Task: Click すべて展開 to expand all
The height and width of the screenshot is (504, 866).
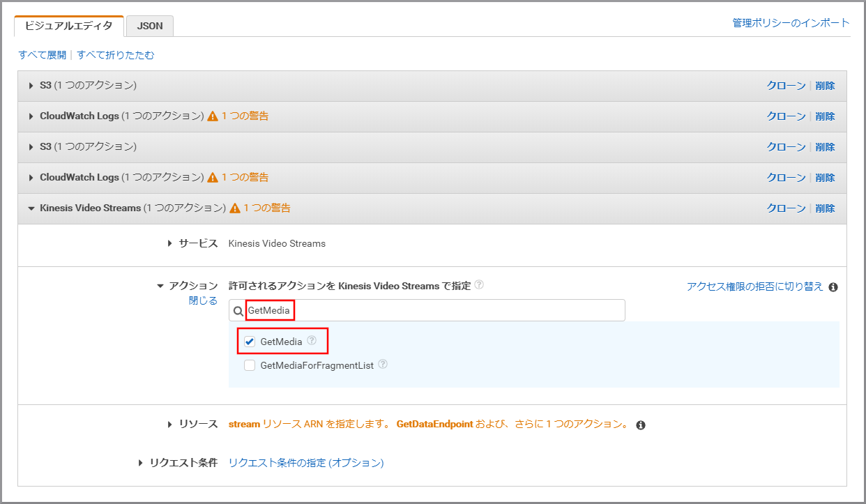Action: 43,55
